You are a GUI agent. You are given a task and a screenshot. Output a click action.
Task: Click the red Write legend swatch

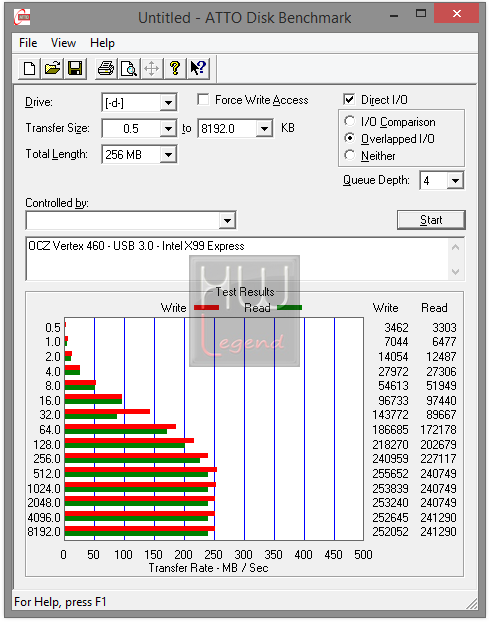[207, 307]
